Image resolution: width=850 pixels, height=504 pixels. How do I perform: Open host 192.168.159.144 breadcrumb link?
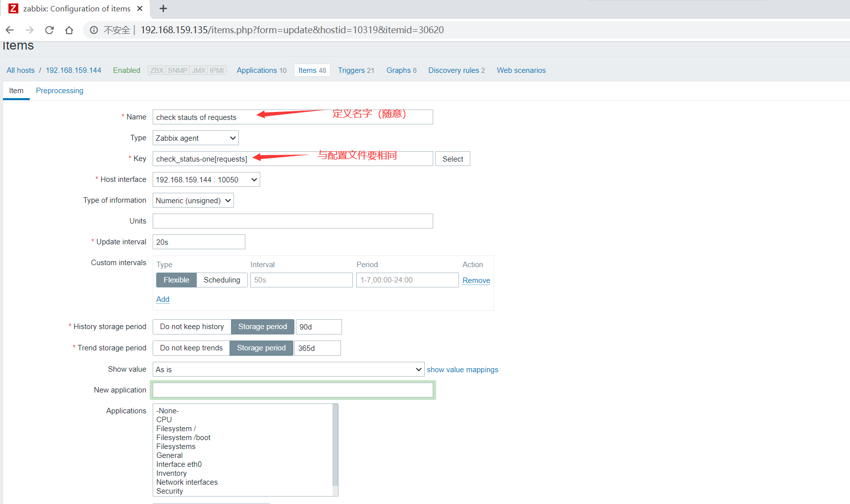[73, 70]
